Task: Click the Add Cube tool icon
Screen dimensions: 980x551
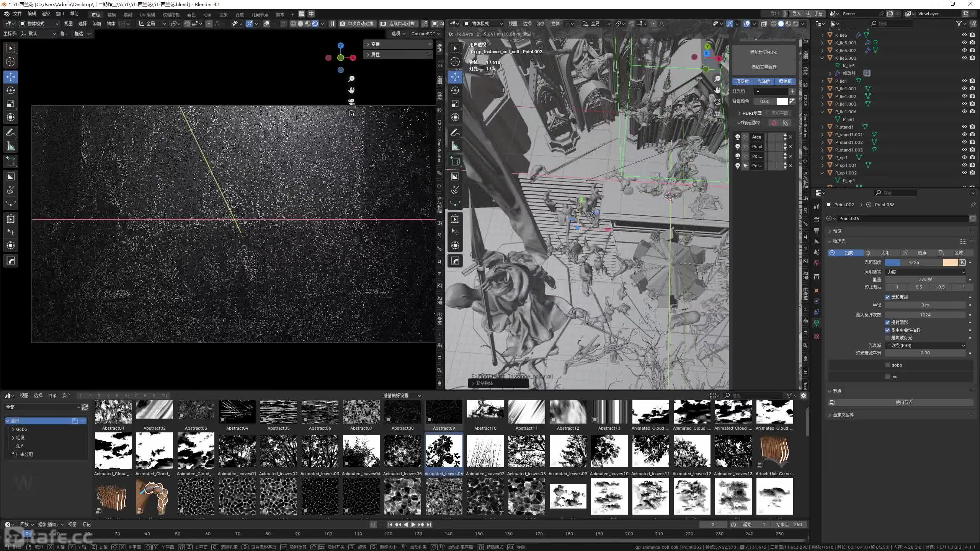Action: point(11,161)
